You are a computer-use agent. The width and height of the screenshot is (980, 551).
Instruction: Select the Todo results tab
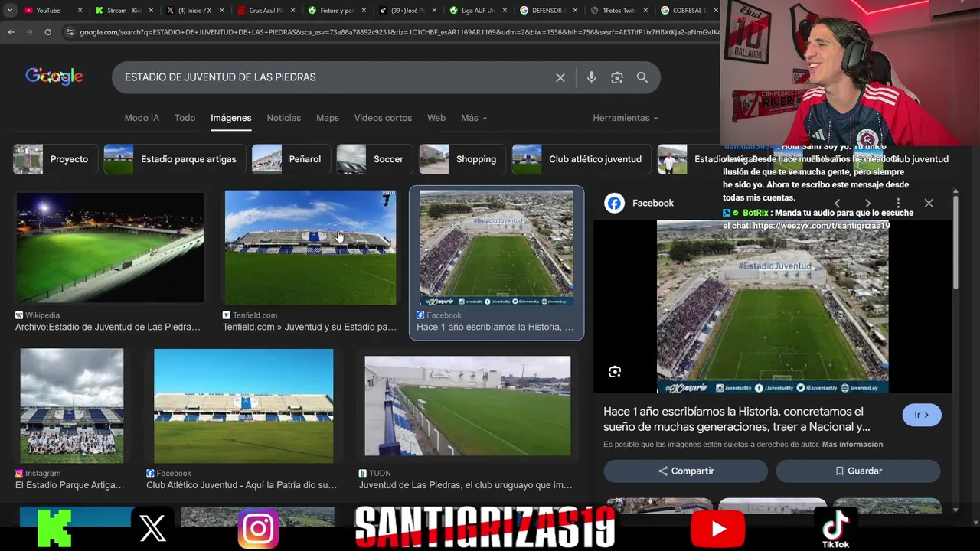coord(185,118)
